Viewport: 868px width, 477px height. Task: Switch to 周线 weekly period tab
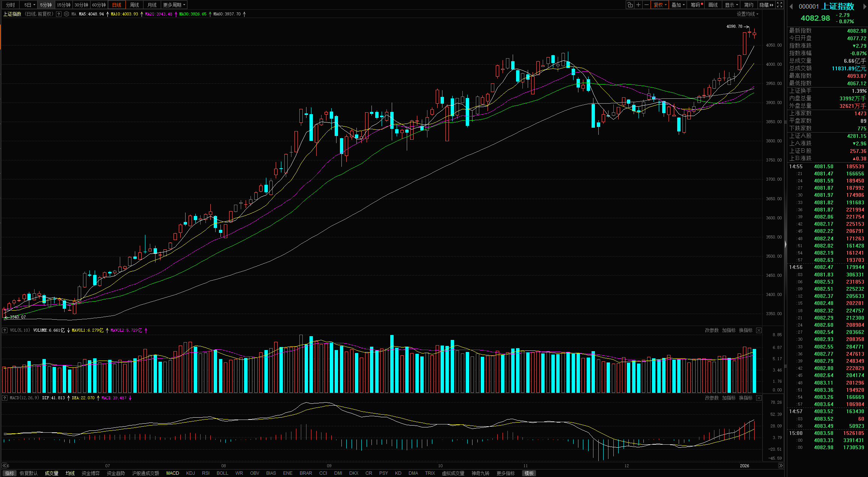pos(134,5)
